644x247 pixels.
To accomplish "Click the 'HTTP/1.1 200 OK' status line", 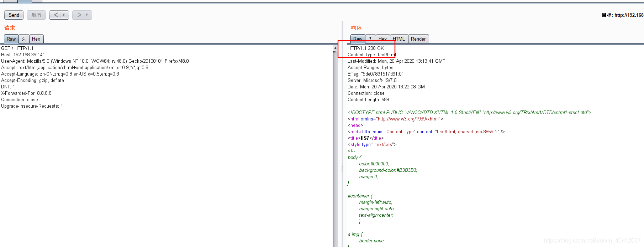I will (366, 48).
